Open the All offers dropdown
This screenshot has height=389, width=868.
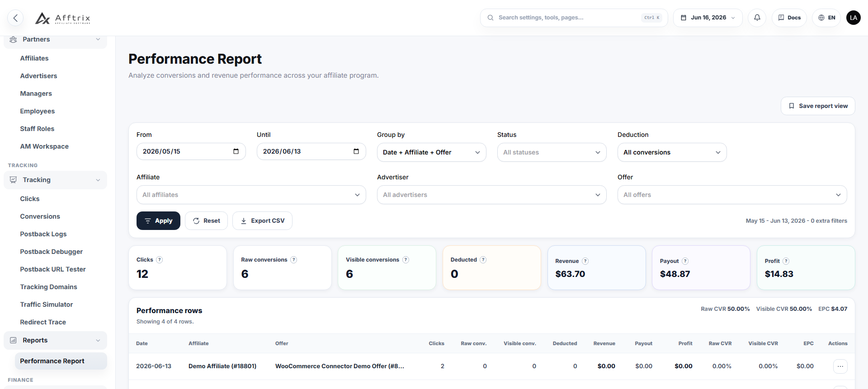(732, 195)
